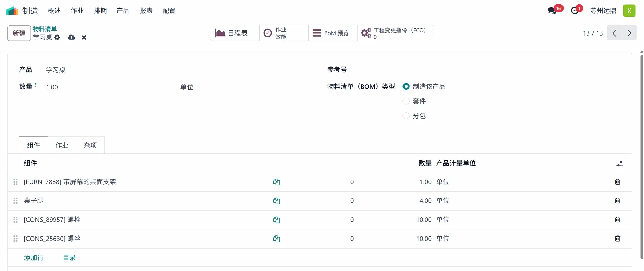Delete the 桌子腿 component row
The width and height of the screenshot is (644, 271).
618,201
